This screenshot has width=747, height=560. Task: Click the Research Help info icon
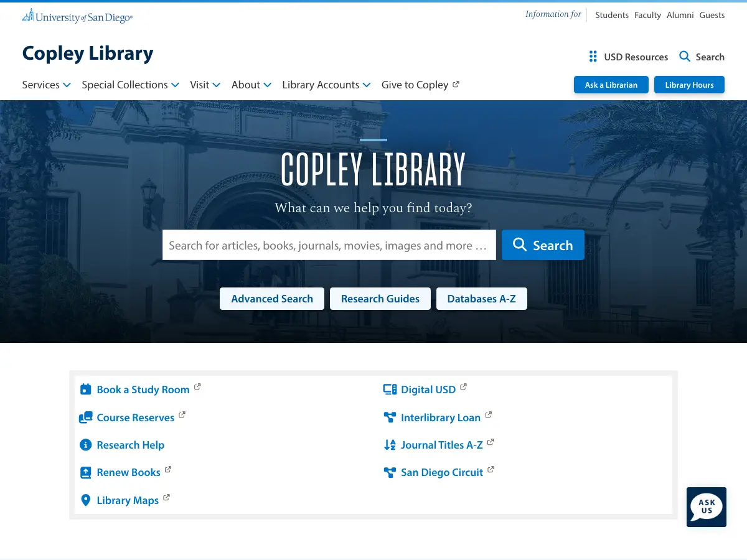(86, 445)
